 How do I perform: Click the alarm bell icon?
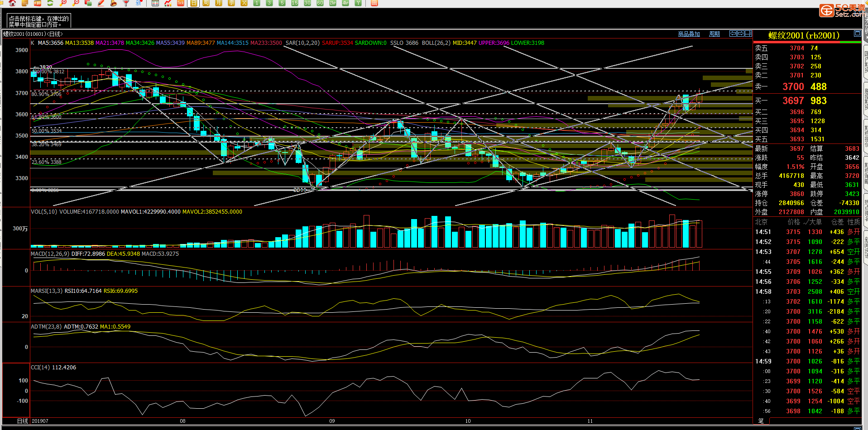coord(114,3)
